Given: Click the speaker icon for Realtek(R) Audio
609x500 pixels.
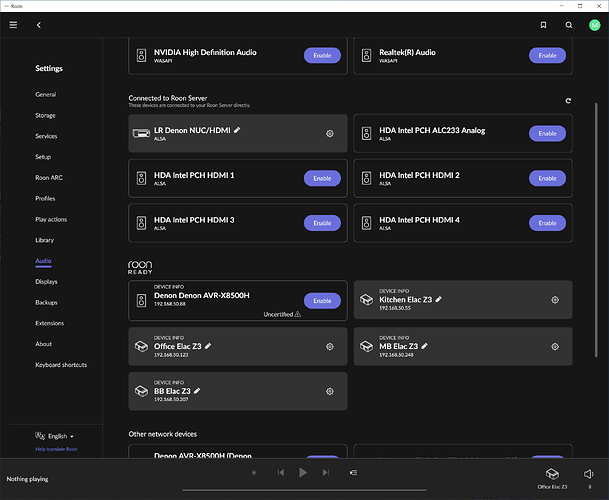Looking at the screenshot, I should (366, 55).
